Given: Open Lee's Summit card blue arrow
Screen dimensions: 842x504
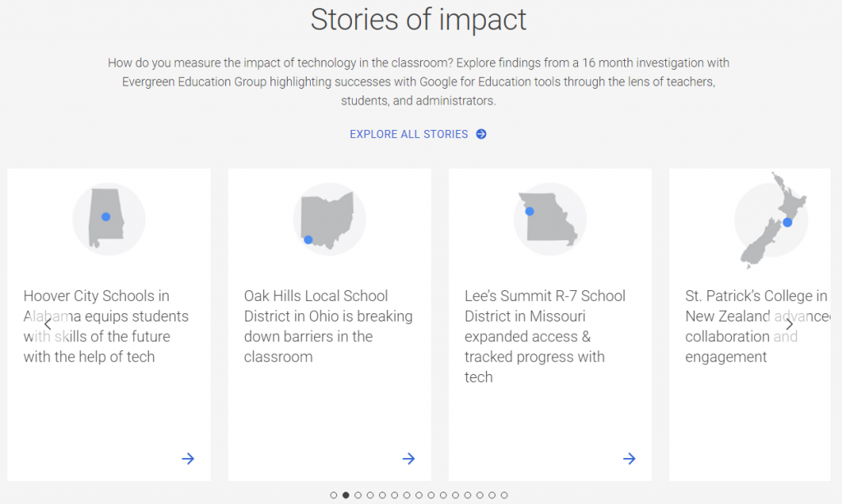Looking at the screenshot, I should click(x=629, y=459).
